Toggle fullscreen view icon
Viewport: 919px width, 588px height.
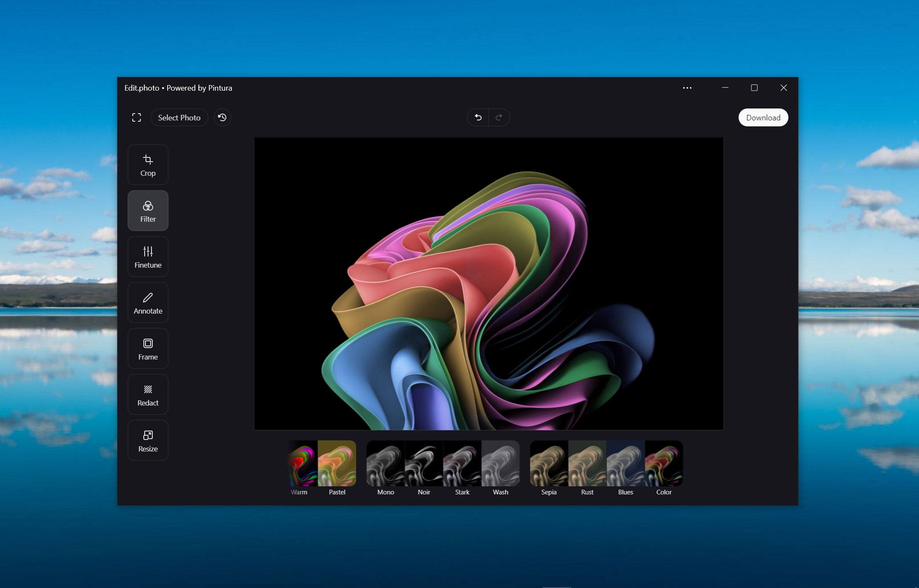137,117
